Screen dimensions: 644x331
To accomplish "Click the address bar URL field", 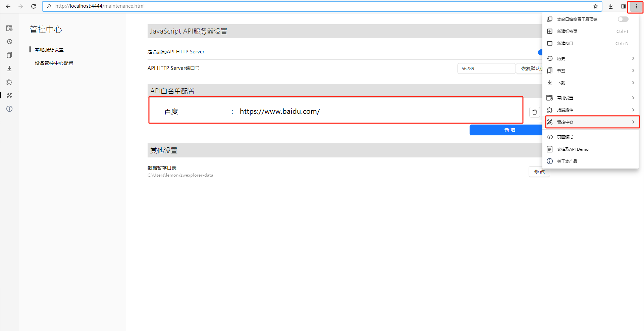I will [322, 6].
